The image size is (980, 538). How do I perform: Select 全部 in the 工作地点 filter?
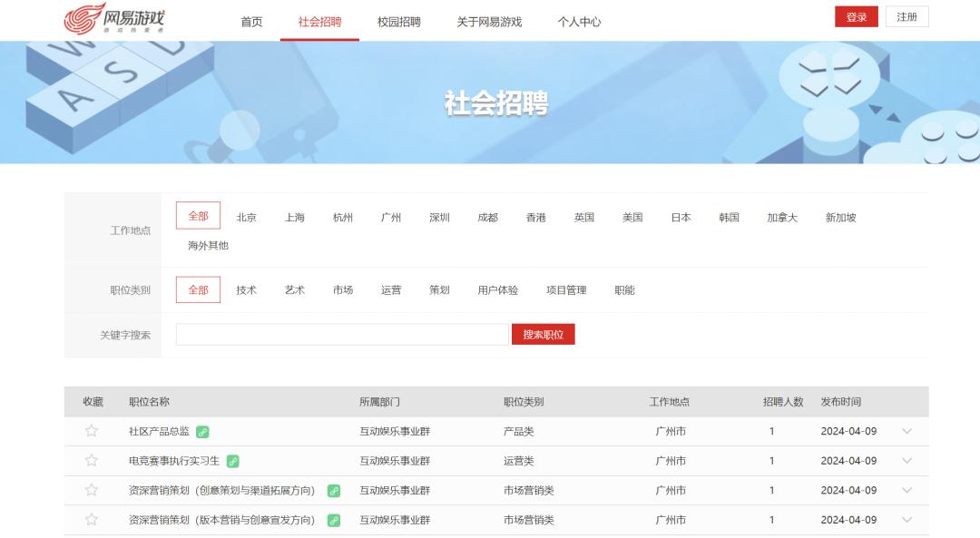click(x=198, y=216)
